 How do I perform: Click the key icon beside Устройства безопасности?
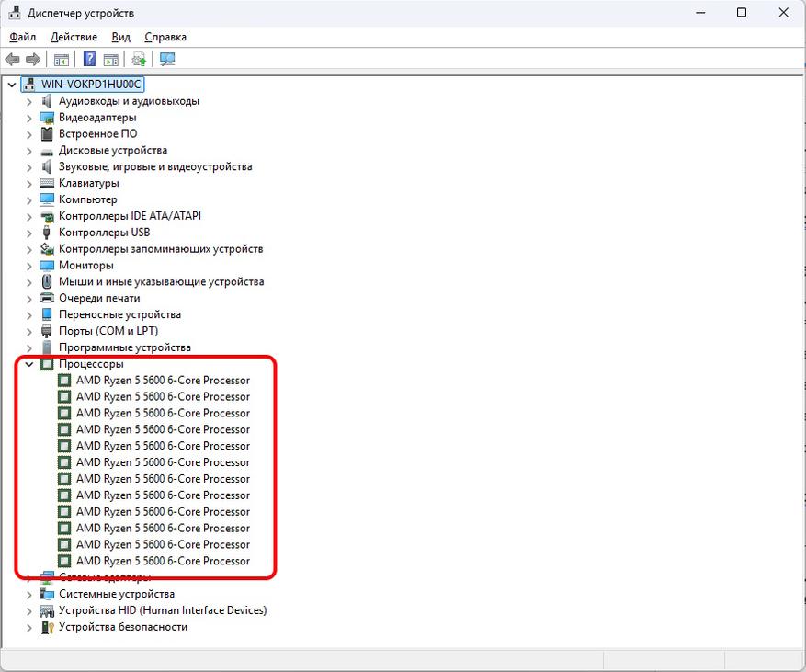(x=47, y=627)
